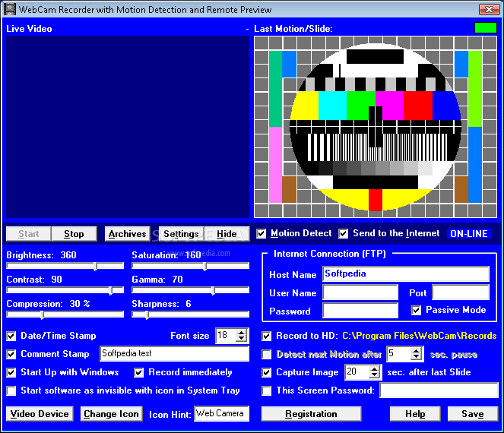The image size is (504, 433).
Task: Click the Records folder path
Action: 420,336
